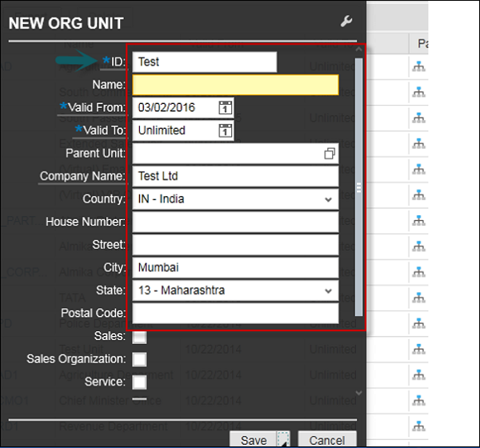Click the Save button
This screenshot has width=480, height=448.
click(x=254, y=440)
